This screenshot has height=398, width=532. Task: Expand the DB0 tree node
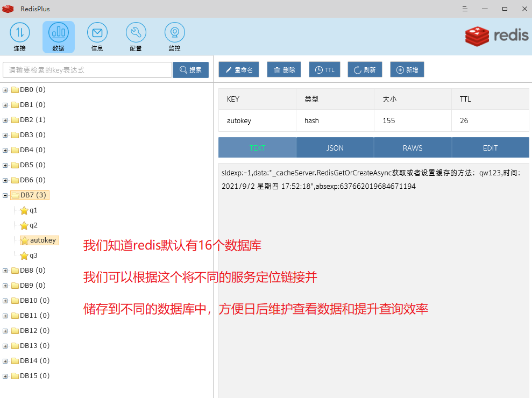5,90
